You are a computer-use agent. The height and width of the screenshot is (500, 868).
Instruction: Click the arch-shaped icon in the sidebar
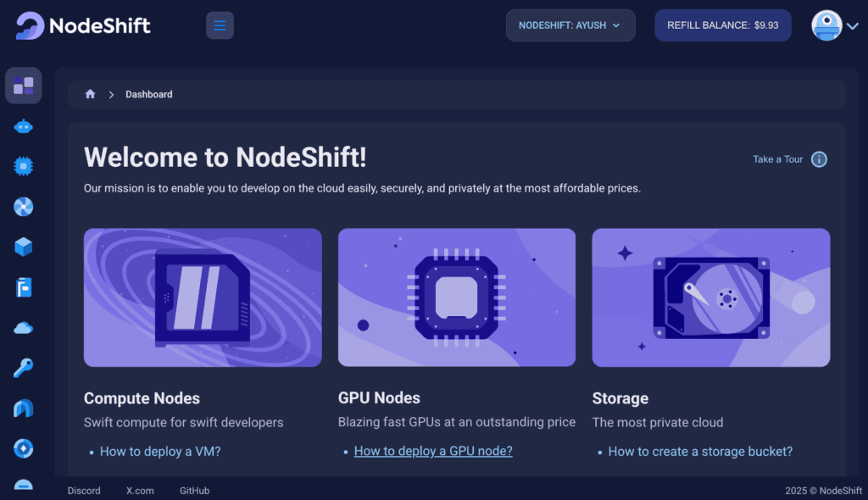tap(23, 408)
